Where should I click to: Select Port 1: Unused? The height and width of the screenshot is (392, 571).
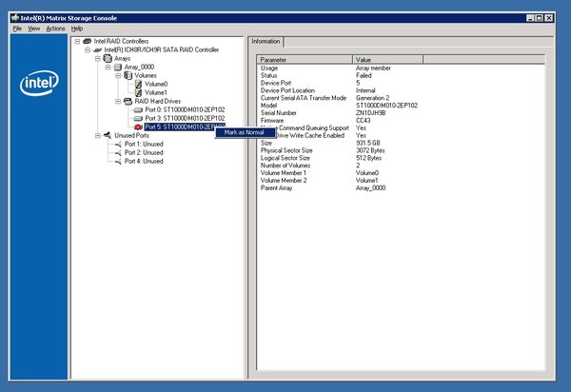point(144,144)
